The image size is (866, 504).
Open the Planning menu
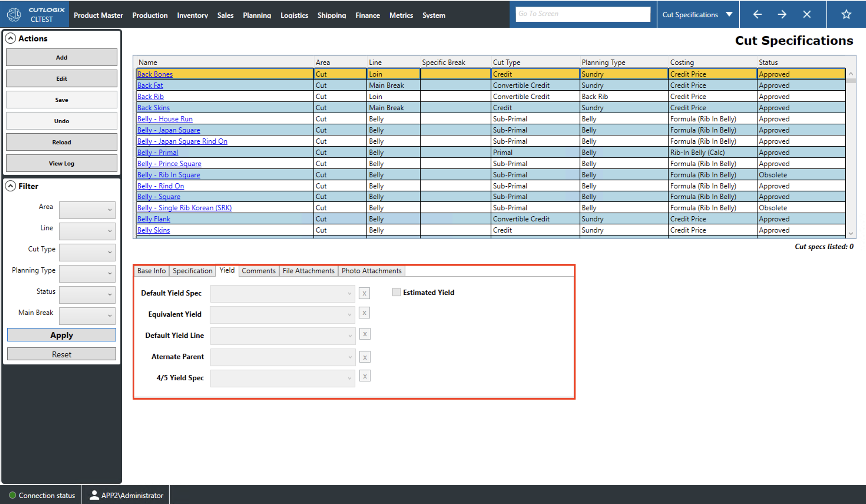pos(257,15)
